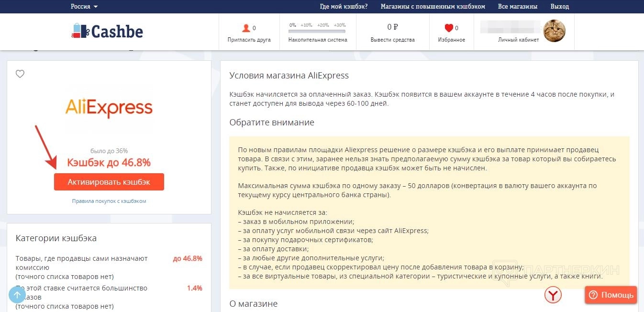Click Кэшбэк до 46.8% text
This screenshot has width=644, height=312.
click(x=109, y=163)
